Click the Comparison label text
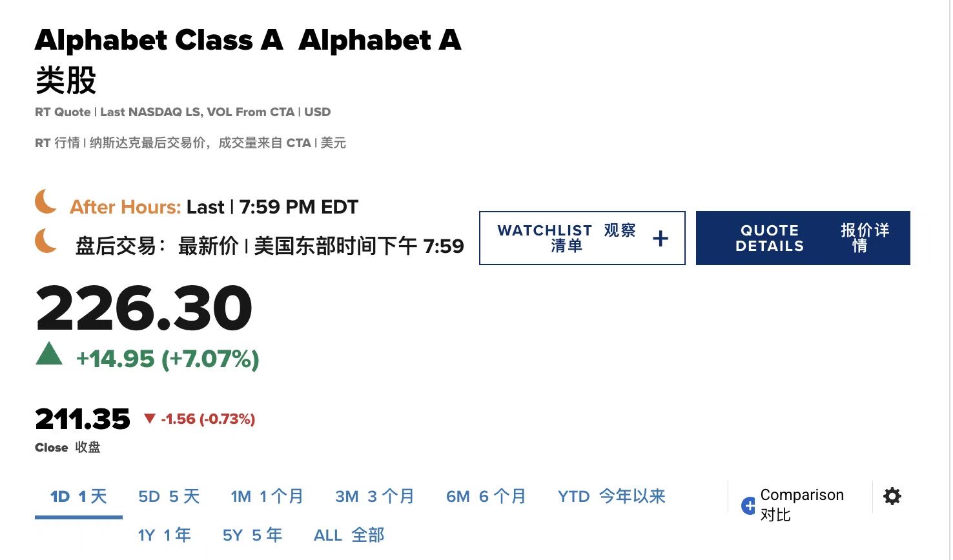The height and width of the screenshot is (560, 953). 802,495
